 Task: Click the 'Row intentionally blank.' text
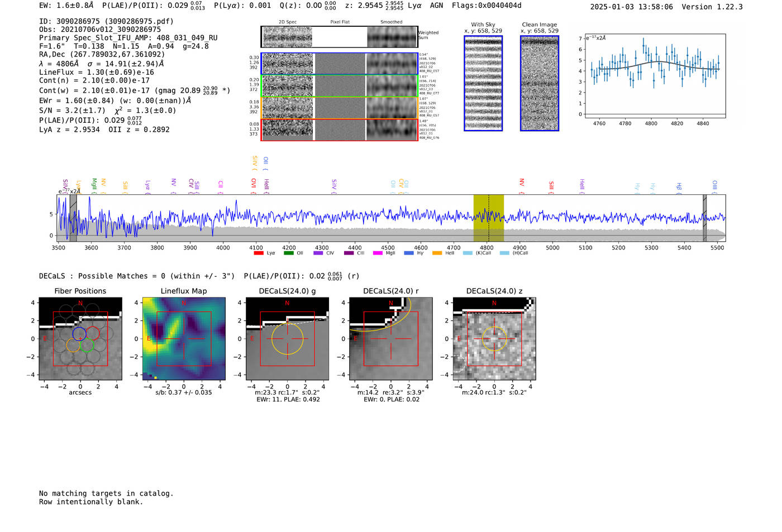(x=91, y=502)
